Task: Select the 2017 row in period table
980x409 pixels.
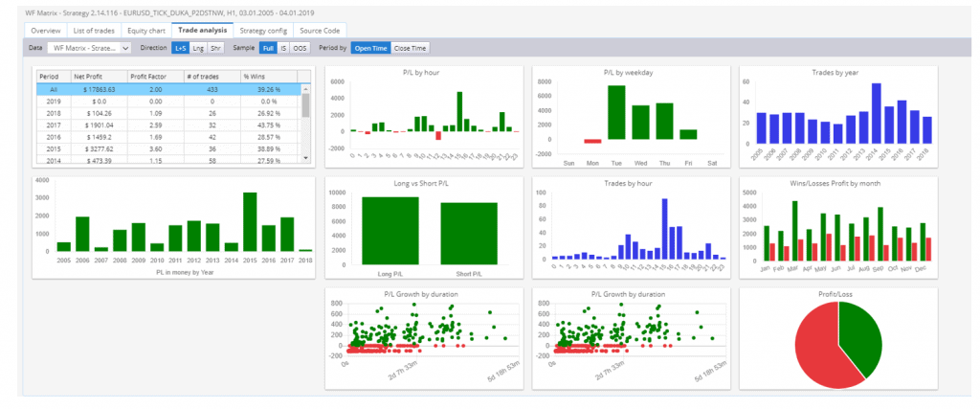Action: pos(168,124)
